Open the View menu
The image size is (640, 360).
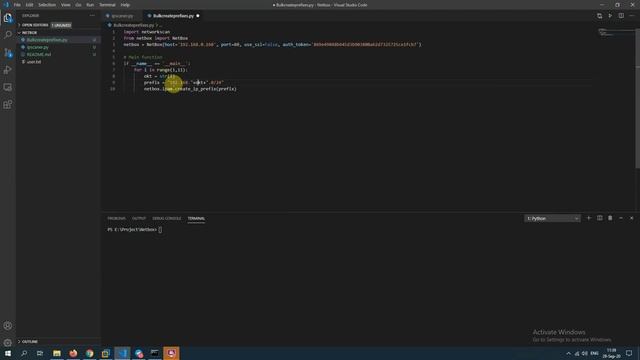pos(66,5)
